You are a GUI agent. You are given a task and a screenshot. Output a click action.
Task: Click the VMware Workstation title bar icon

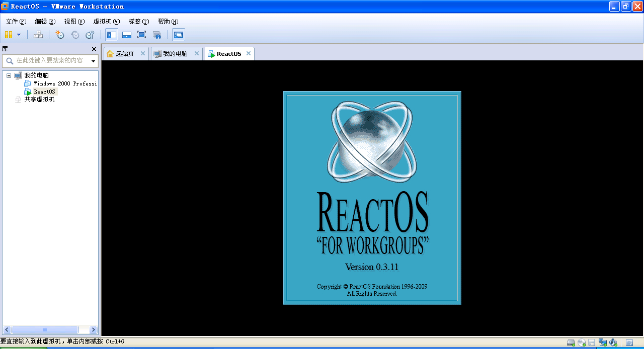coord(5,6)
